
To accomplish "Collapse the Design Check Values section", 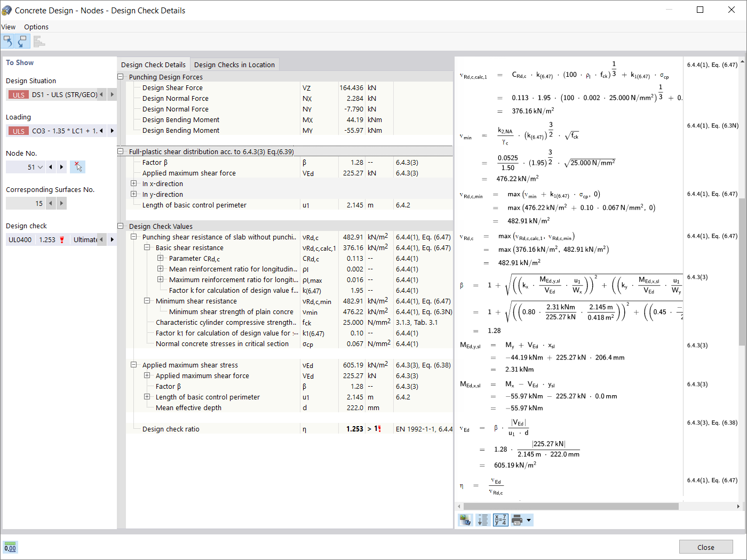I will pos(121,226).
